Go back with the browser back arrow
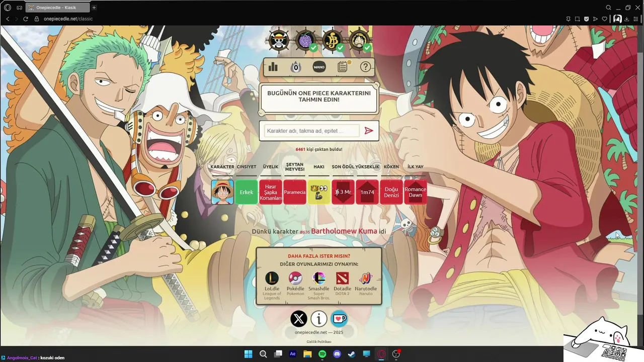This screenshot has width=644, height=362. [8, 19]
